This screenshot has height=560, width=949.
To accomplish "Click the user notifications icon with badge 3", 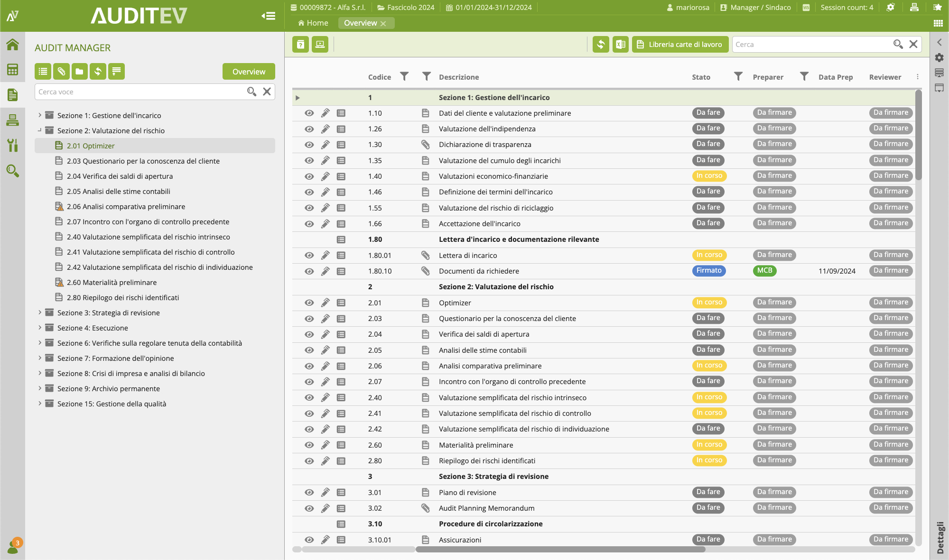I will [x=14, y=546].
